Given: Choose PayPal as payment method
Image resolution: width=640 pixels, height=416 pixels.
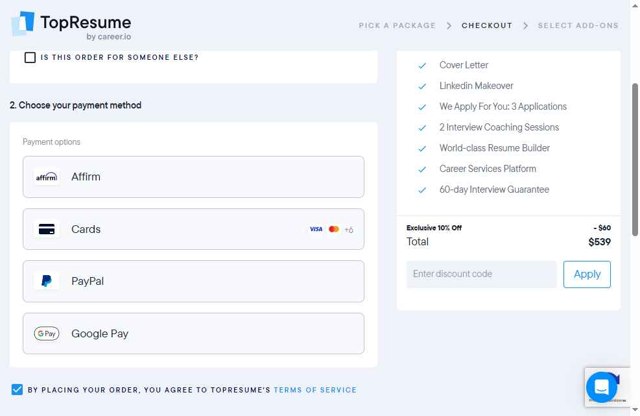Looking at the screenshot, I should pyautogui.click(x=193, y=281).
